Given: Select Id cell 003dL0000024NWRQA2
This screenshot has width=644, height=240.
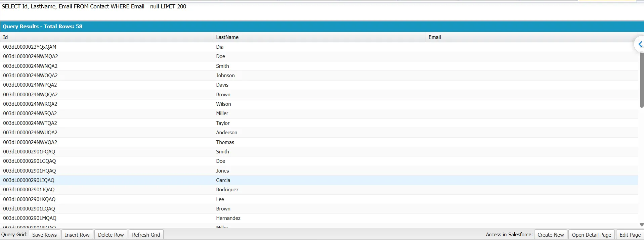Looking at the screenshot, I should [106, 104].
